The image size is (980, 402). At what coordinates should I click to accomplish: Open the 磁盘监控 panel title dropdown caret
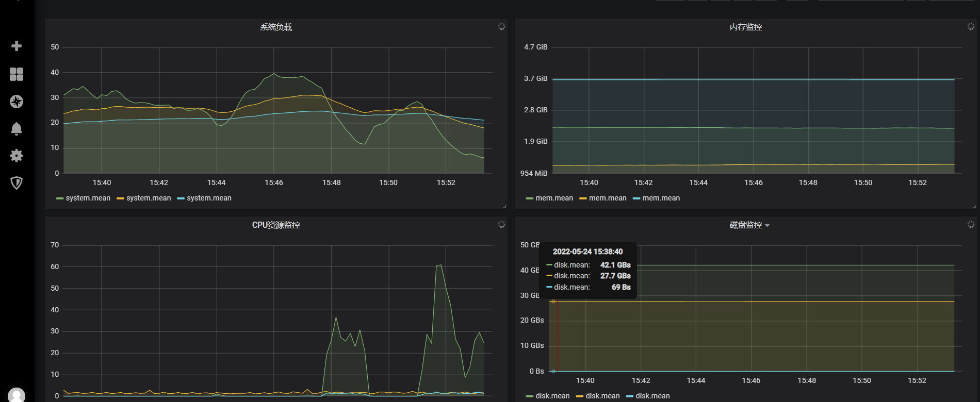(x=767, y=225)
